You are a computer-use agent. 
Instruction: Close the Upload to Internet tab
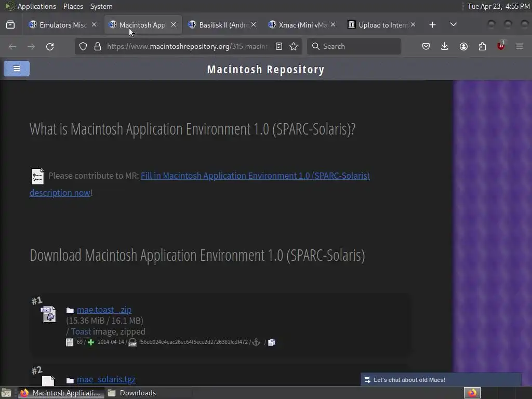413,24
